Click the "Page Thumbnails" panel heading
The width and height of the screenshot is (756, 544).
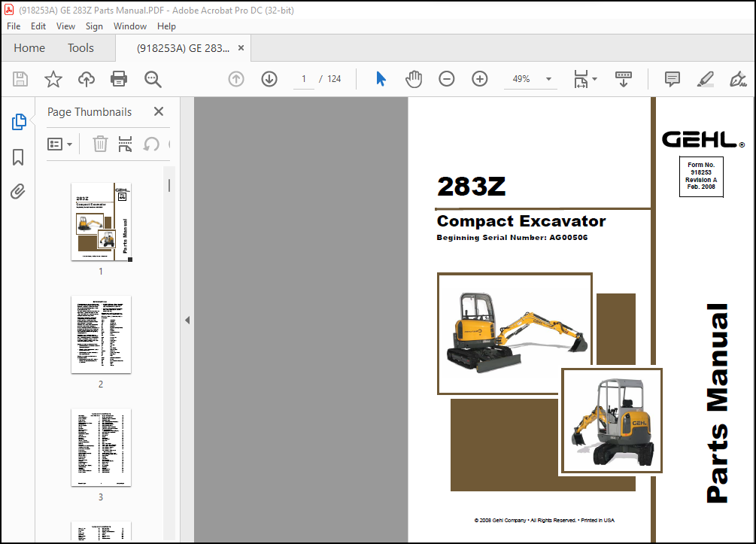tap(90, 112)
